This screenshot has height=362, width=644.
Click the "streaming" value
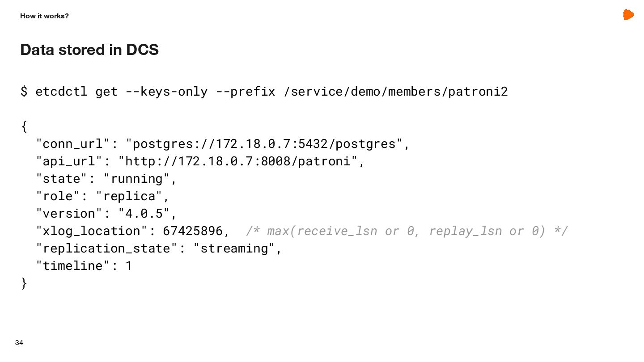pos(234,248)
